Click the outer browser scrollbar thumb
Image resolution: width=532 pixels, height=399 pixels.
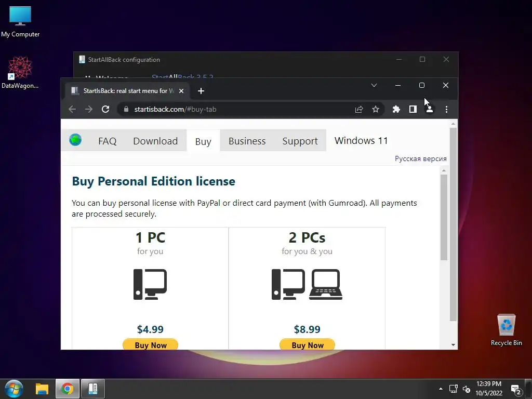point(453,224)
